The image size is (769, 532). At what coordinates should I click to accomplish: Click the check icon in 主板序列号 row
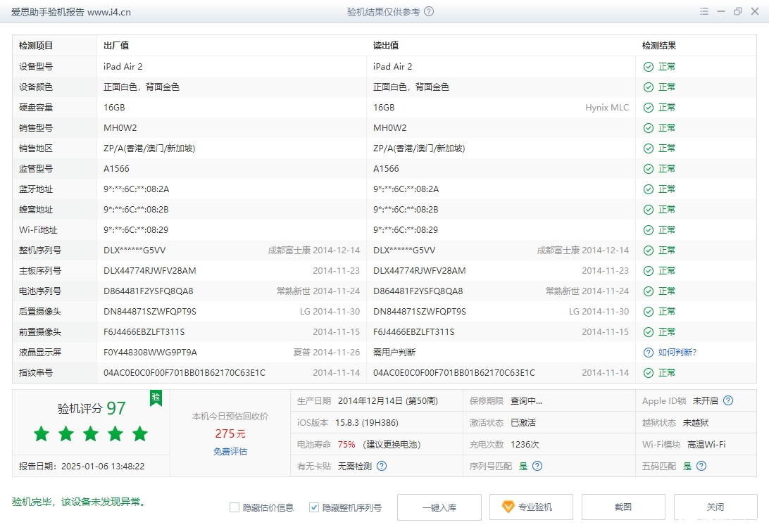point(649,271)
